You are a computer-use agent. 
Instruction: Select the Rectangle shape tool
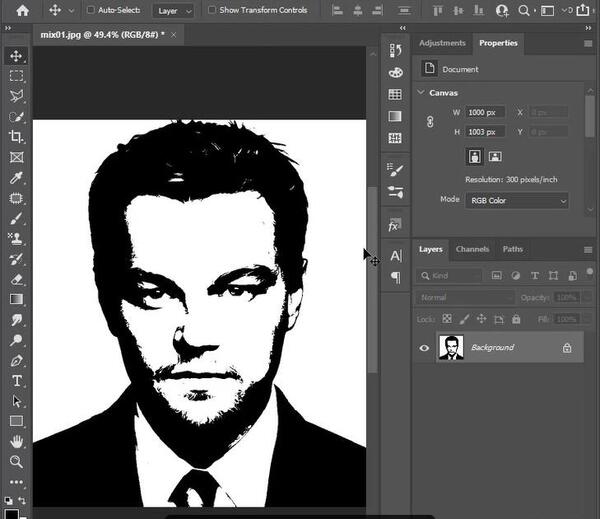16,421
